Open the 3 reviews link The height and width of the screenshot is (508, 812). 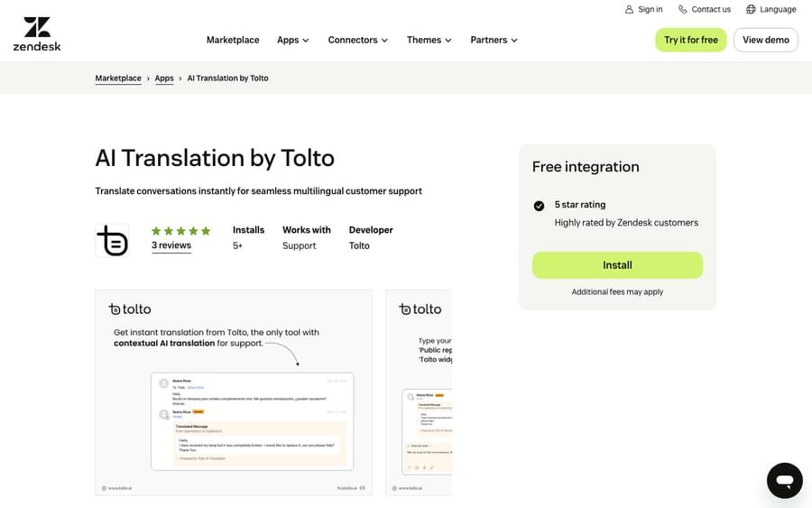click(171, 245)
